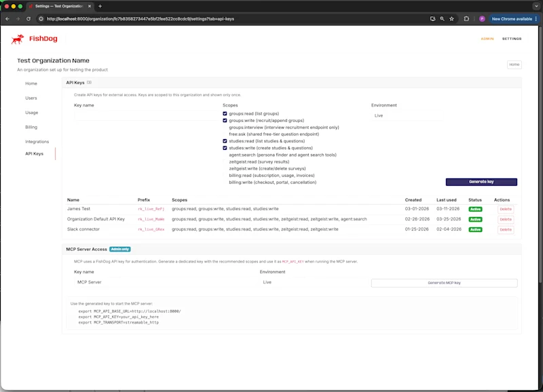Click the Generate key button
Viewport: 543px width, 392px height.
[x=481, y=182]
